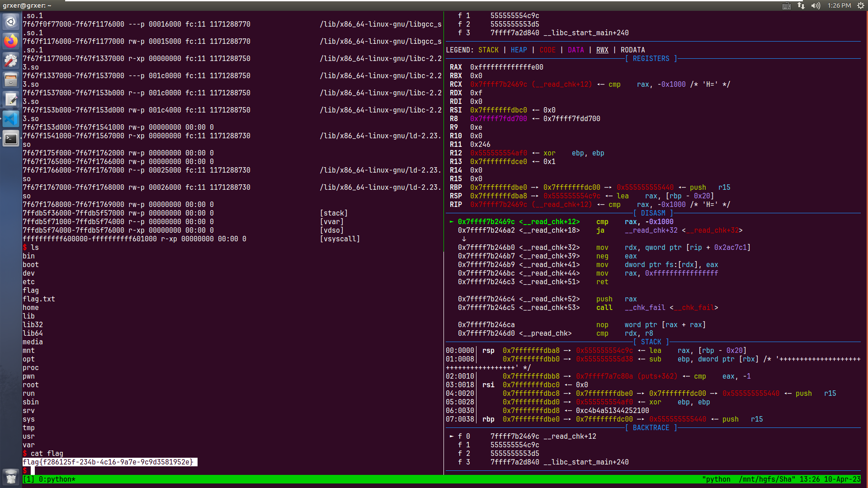
Task: Click the CODE entry in pwndbg legend
Action: 547,50
